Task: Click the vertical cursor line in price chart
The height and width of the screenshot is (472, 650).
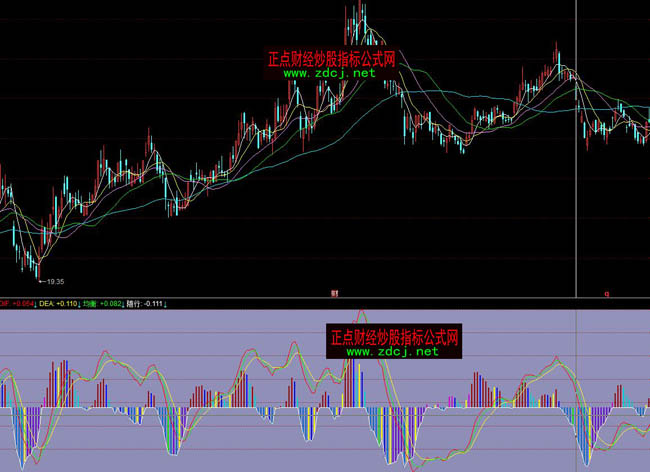Action: click(x=577, y=150)
